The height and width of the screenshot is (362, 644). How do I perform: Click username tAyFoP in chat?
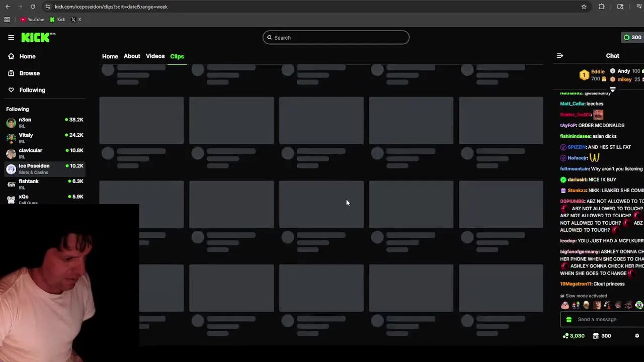[568, 125]
